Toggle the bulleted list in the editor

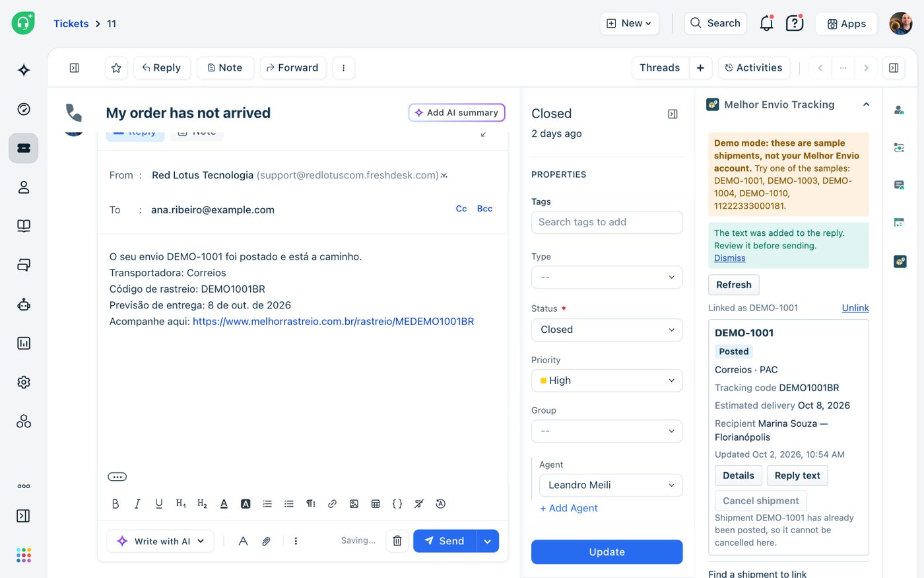(289, 504)
